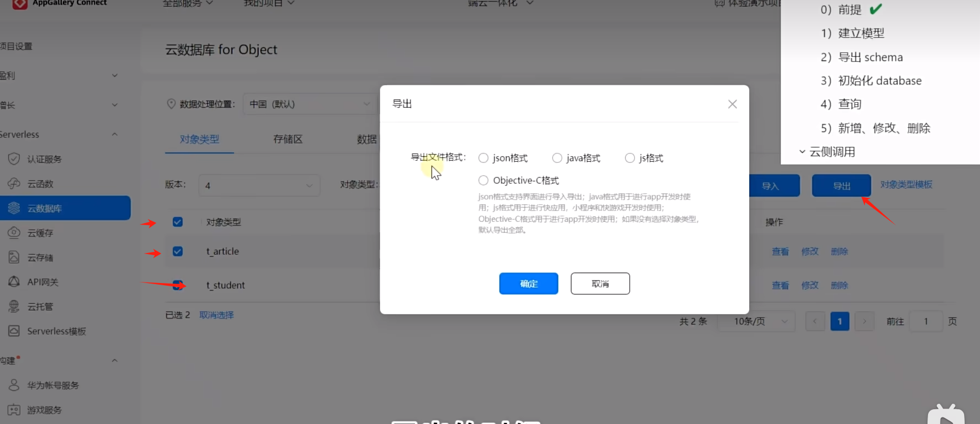Confirm export with 确定 button
The image size is (980, 424).
click(529, 284)
